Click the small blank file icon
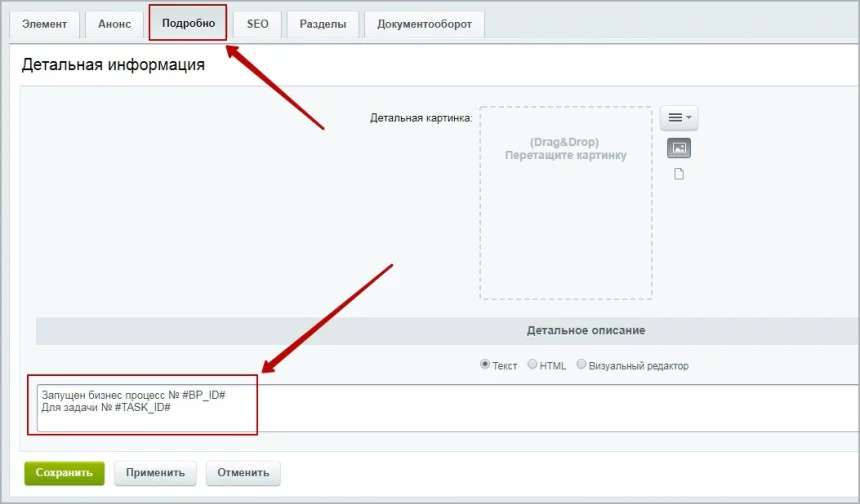 pos(679,174)
